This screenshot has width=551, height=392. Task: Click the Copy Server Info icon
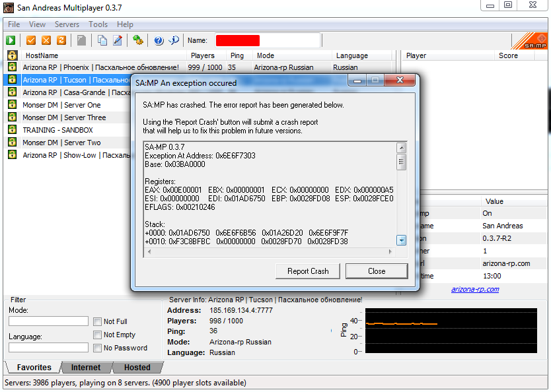102,40
